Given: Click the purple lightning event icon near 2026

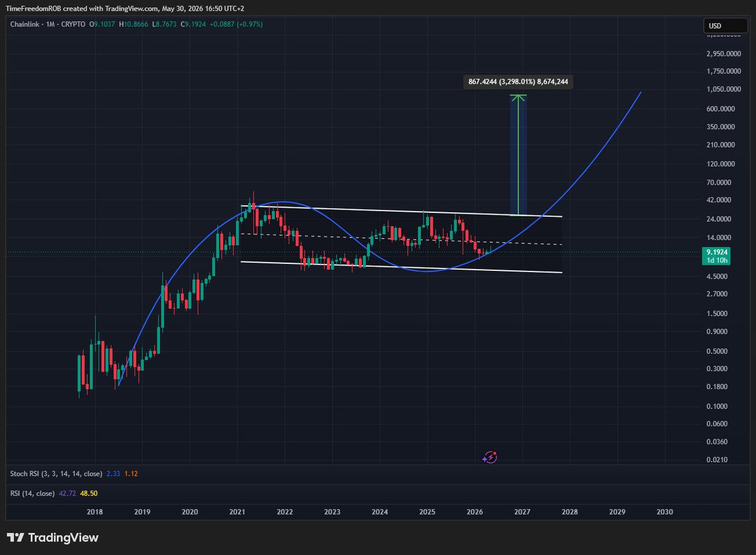Looking at the screenshot, I should click(490, 458).
